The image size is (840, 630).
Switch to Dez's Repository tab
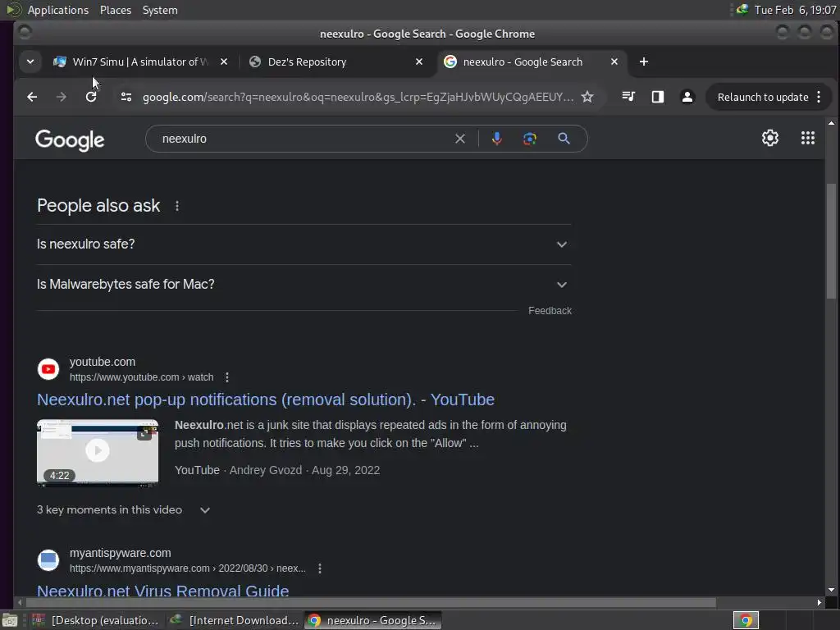click(x=307, y=62)
